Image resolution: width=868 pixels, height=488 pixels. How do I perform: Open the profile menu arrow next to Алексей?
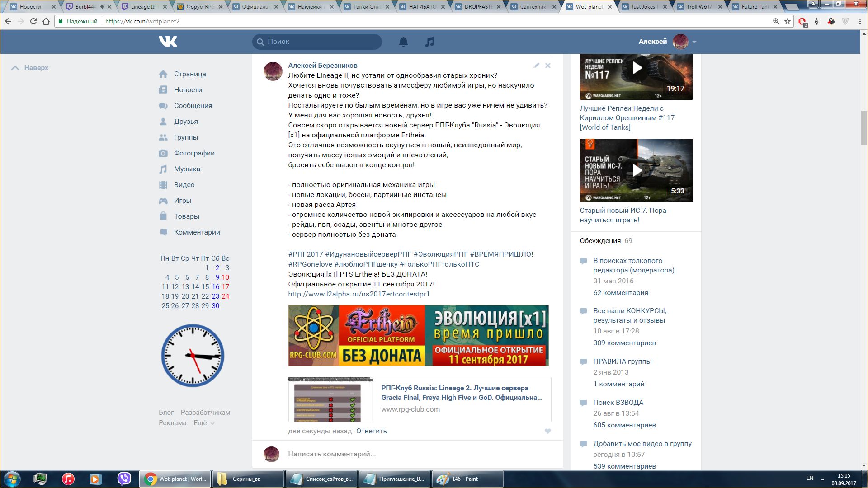click(694, 42)
